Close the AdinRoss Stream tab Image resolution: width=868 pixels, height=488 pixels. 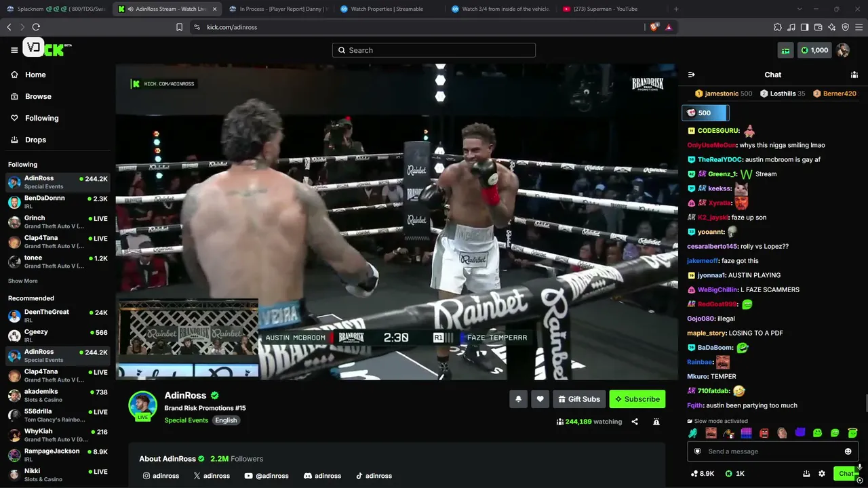click(x=215, y=9)
